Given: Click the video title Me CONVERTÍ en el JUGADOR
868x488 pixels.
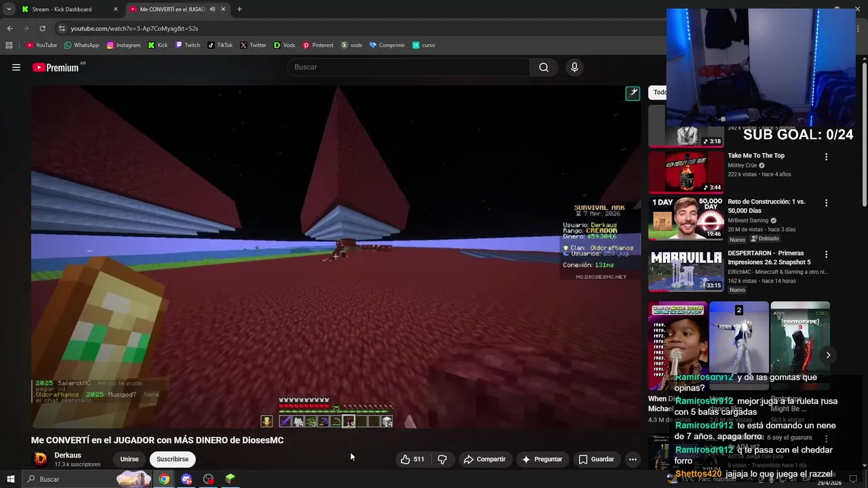Looking at the screenshot, I should 157,440.
